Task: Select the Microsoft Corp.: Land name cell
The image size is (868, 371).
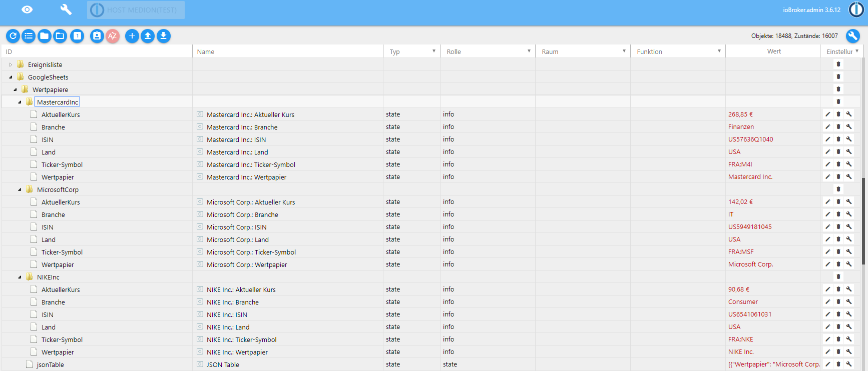Action: (x=288, y=239)
